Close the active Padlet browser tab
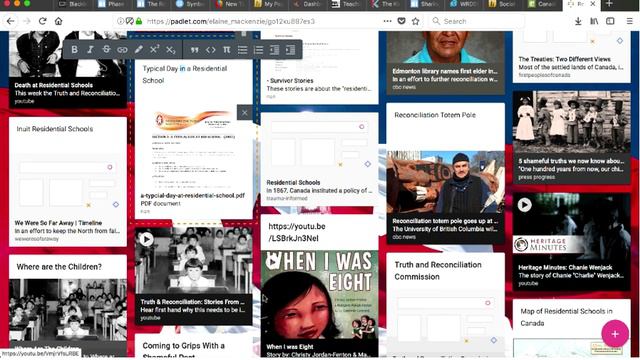Viewport: 640px width, 360px height. click(x=593, y=4)
